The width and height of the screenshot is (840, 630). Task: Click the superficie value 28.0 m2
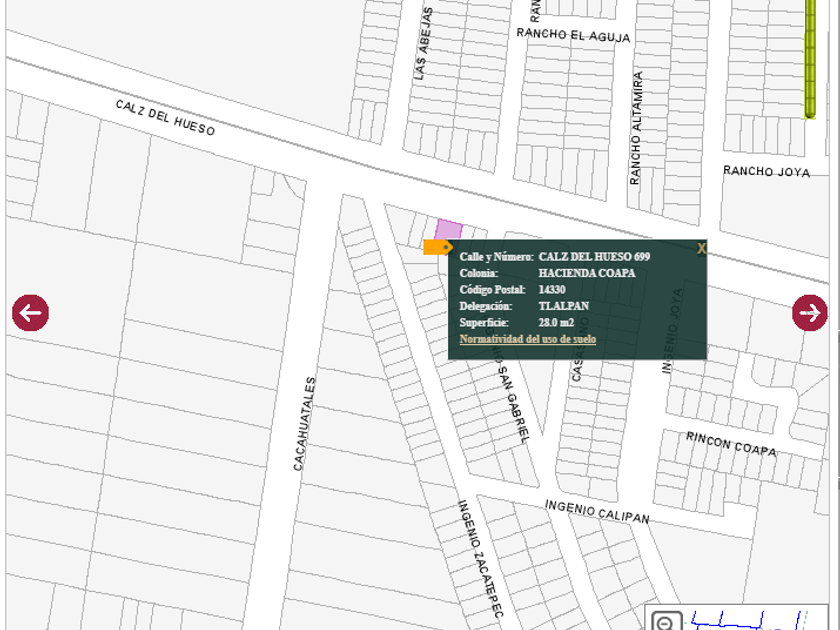(x=556, y=322)
